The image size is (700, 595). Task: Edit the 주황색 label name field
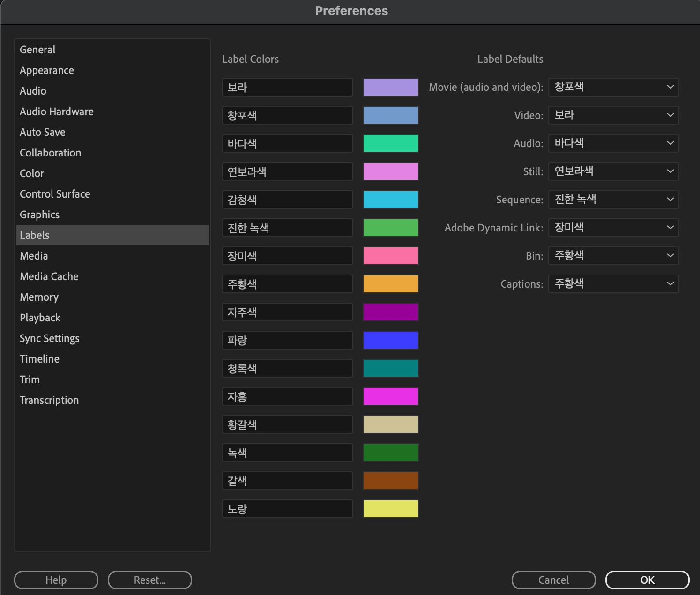[288, 284]
